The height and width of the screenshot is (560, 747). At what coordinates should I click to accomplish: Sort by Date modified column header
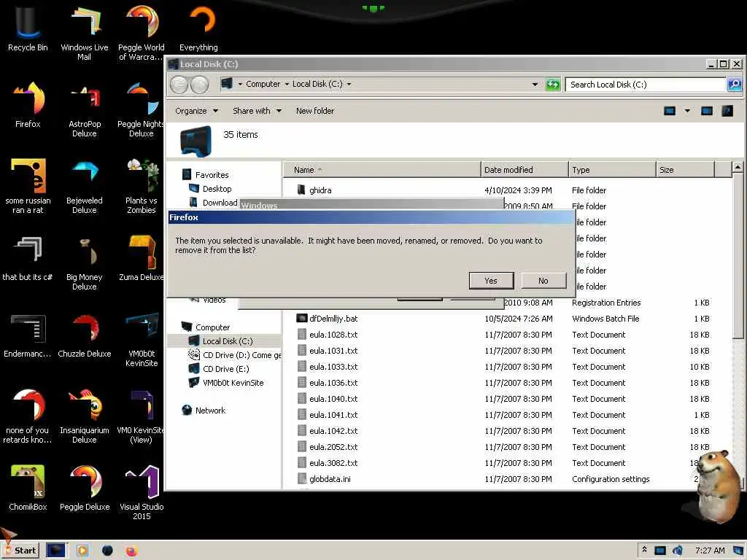click(524, 170)
